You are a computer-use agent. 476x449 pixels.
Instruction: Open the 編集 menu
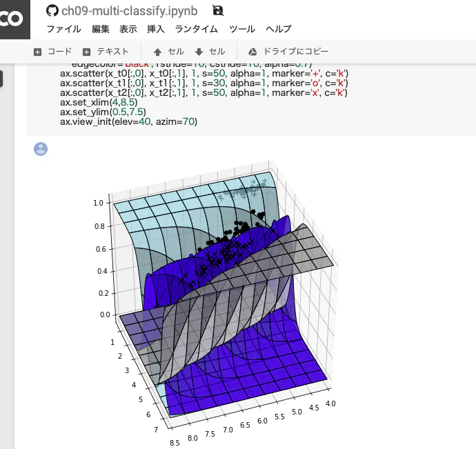[101, 29]
